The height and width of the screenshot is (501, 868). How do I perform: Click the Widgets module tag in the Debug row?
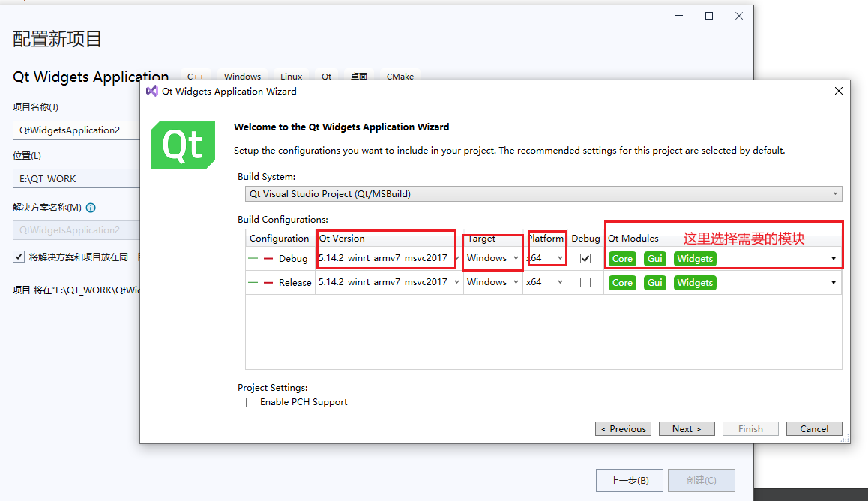(x=695, y=259)
